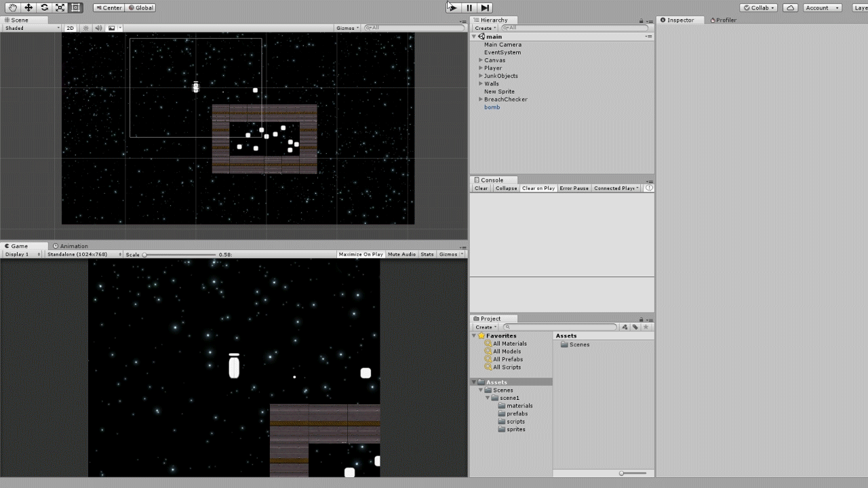Expand the Walls object

coord(481,84)
